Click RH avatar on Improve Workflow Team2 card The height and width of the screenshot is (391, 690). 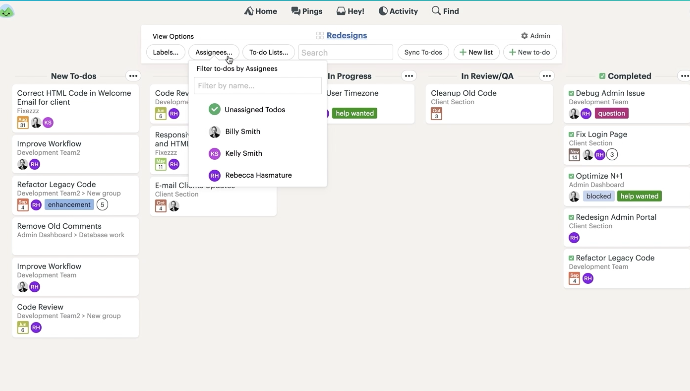(x=34, y=164)
